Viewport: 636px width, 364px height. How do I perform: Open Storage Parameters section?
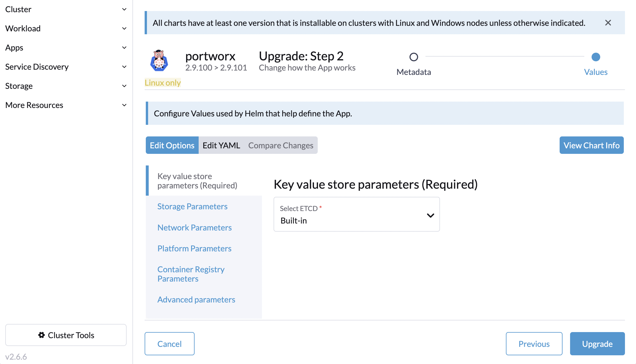pos(192,206)
